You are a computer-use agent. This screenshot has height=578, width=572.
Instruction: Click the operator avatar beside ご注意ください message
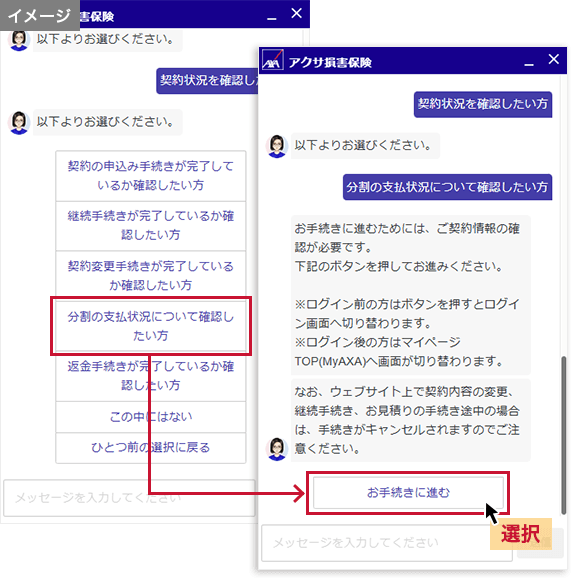pyautogui.click(x=277, y=449)
